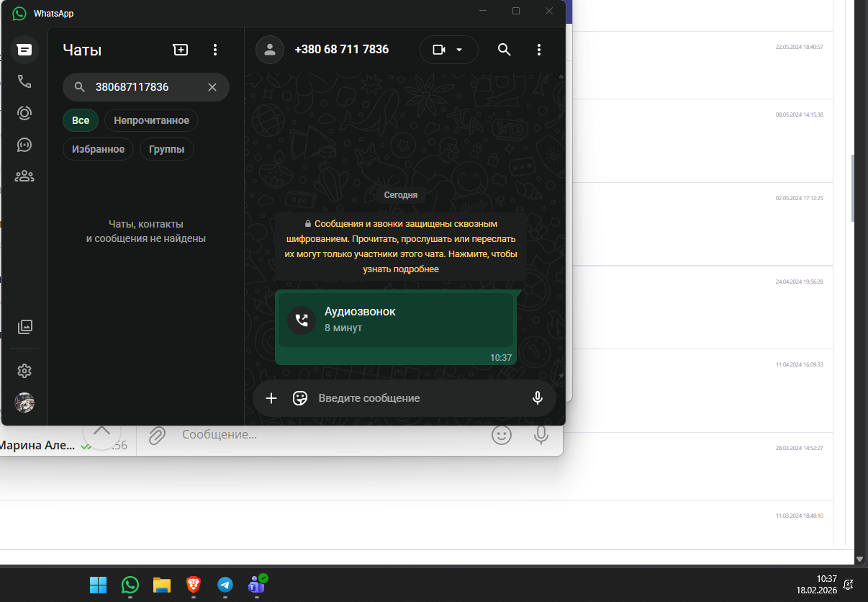Open the Communities icon in WhatsApp sidebar
The image size is (868, 602).
coord(24,176)
